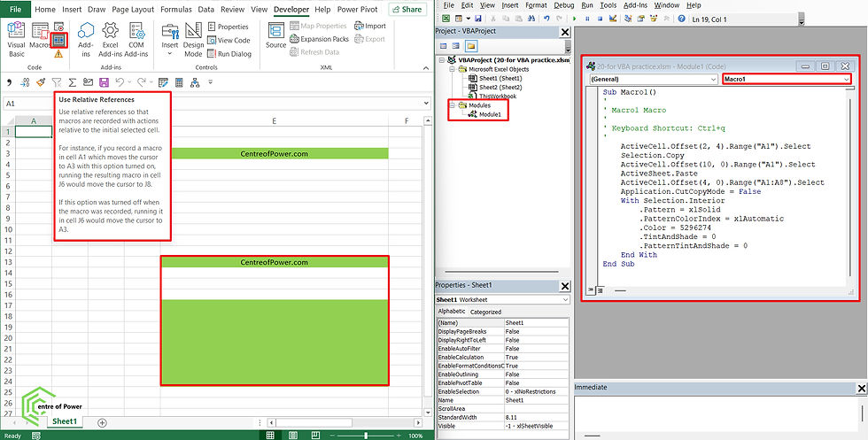Open the Add-ins hexagon icon
This screenshot has height=440, width=868.
pos(86,40)
